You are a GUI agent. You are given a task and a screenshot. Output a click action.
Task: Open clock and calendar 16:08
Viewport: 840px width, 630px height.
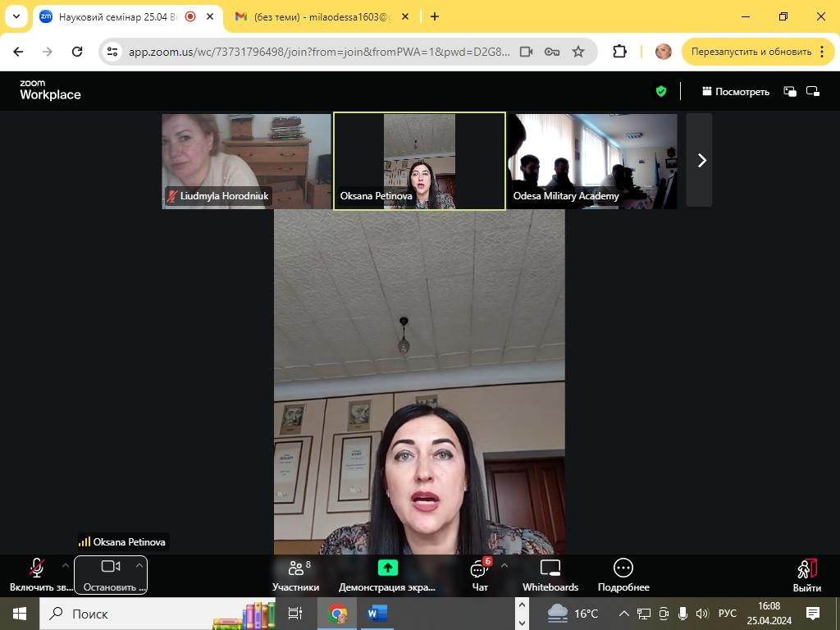[x=769, y=614]
